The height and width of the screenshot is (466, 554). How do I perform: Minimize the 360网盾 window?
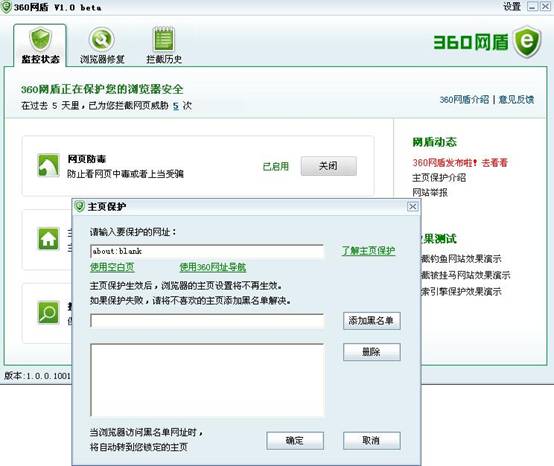532,6
